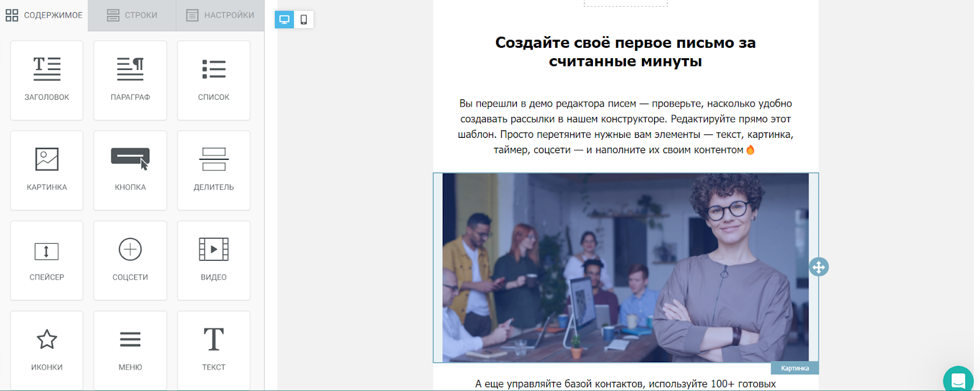Select the Картинка content block
The width and height of the screenshot is (980, 391).
(x=47, y=170)
